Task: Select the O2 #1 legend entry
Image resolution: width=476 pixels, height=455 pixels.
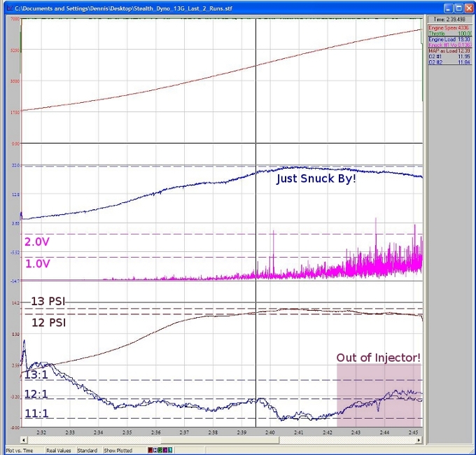Action: (449, 57)
